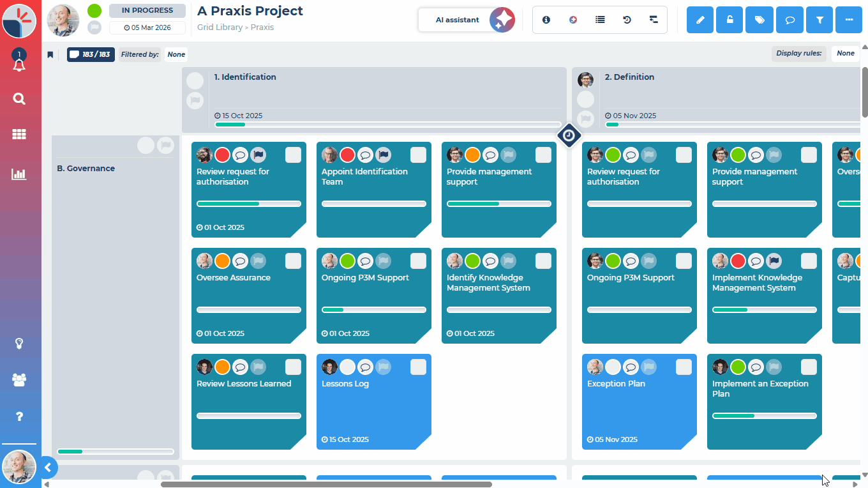
Task: Open the tags tool from the toolbar
Action: click(759, 20)
